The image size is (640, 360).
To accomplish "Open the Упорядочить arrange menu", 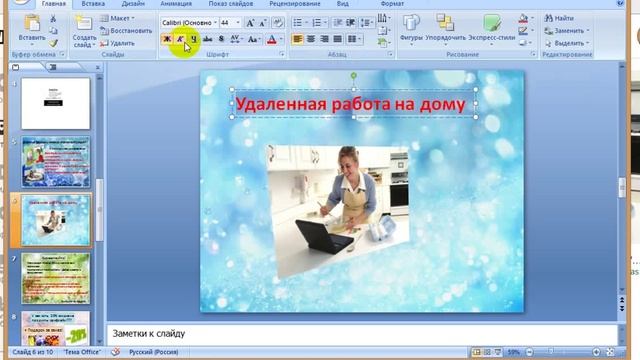I will pos(445,29).
